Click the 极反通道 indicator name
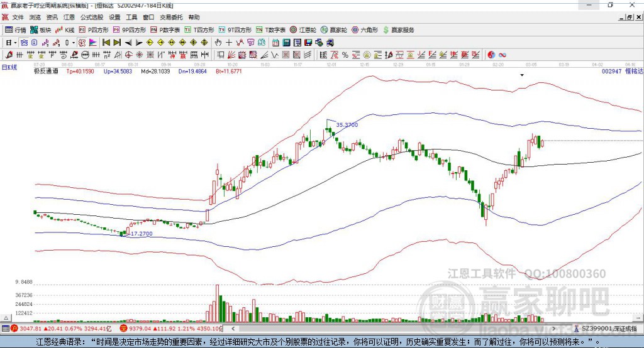 (x=46, y=72)
